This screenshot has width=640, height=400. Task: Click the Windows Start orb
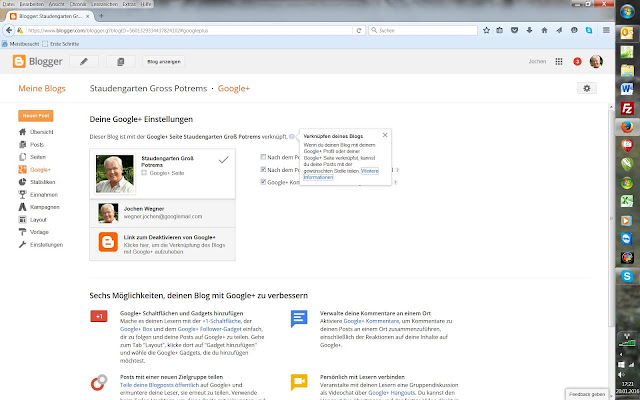627,11
